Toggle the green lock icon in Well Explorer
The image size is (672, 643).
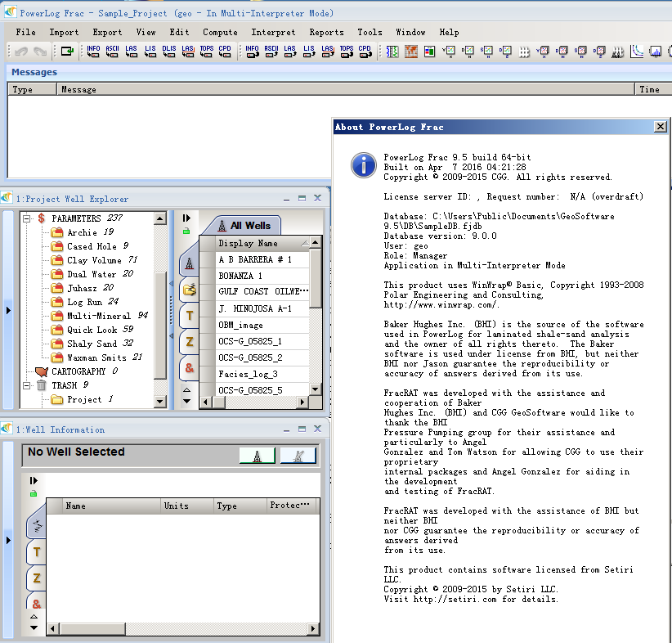click(186, 232)
